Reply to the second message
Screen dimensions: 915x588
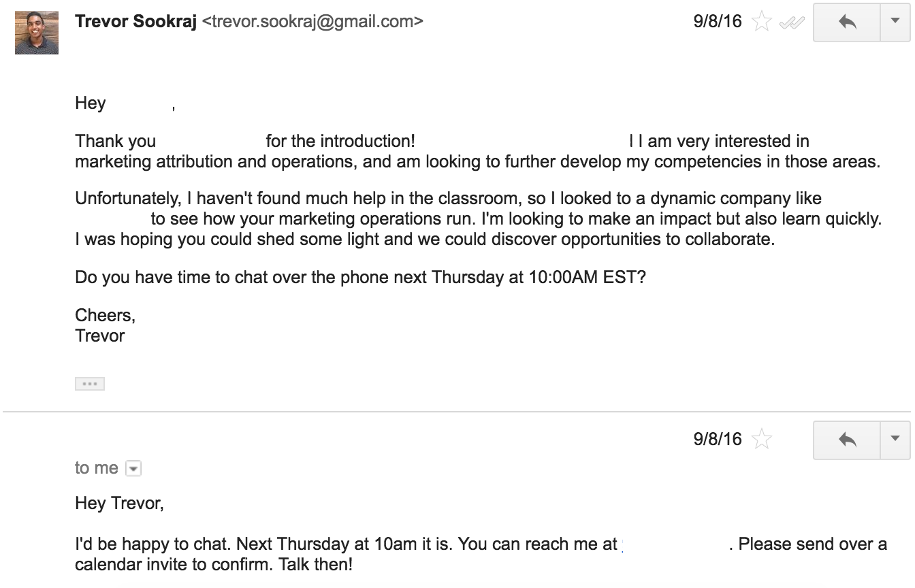[x=847, y=440]
